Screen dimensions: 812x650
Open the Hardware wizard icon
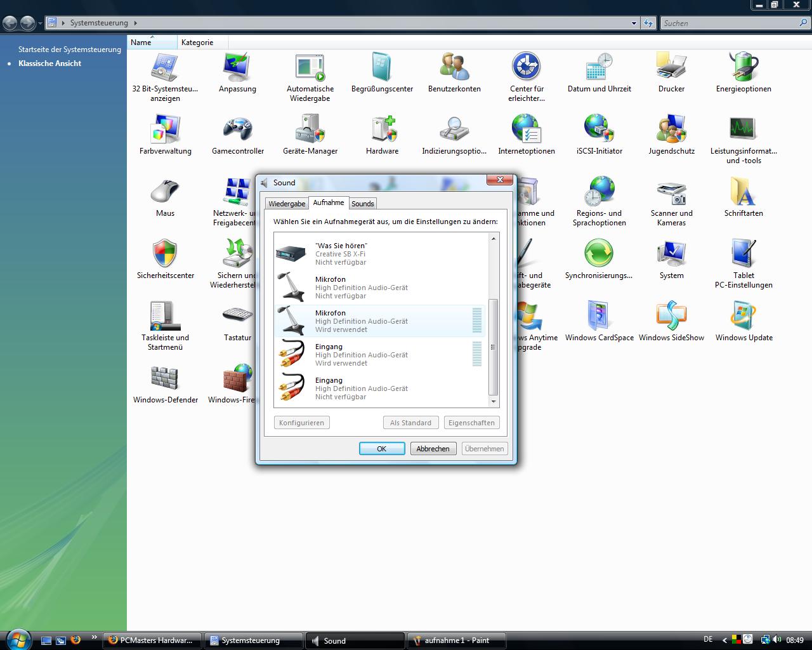(x=382, y=135)
